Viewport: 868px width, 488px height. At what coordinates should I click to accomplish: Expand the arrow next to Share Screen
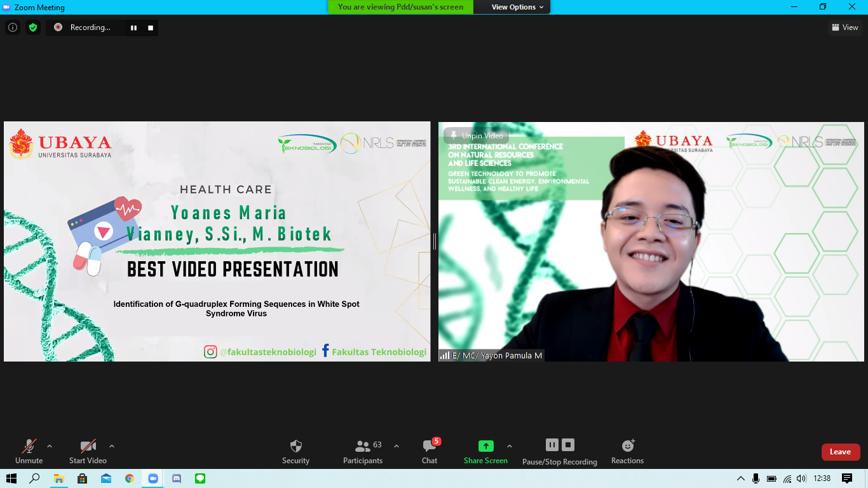(x=510, y=446)
